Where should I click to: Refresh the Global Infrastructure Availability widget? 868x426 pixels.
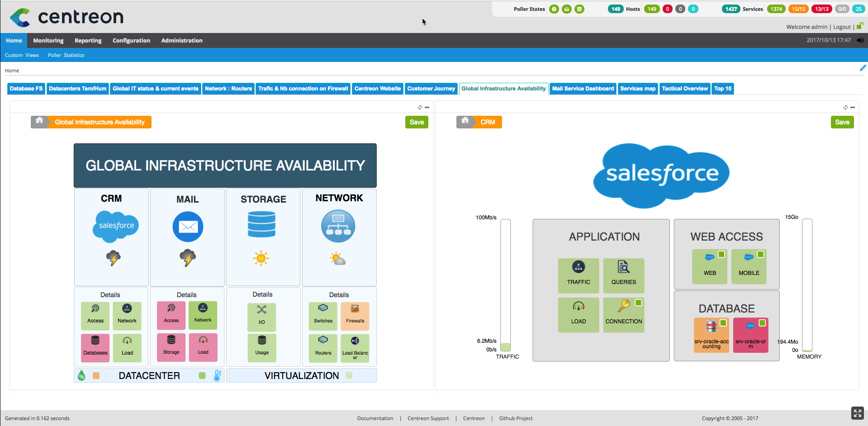[420, 107]
